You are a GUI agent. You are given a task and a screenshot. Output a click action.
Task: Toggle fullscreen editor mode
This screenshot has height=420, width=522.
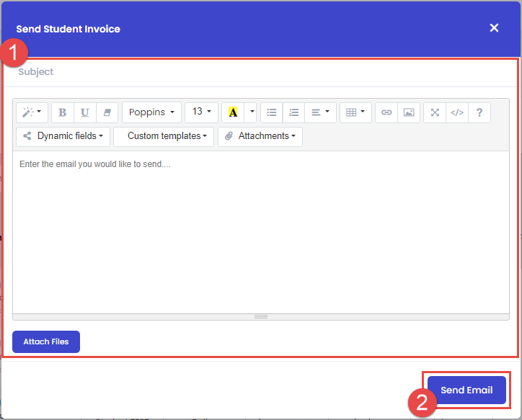435,112
